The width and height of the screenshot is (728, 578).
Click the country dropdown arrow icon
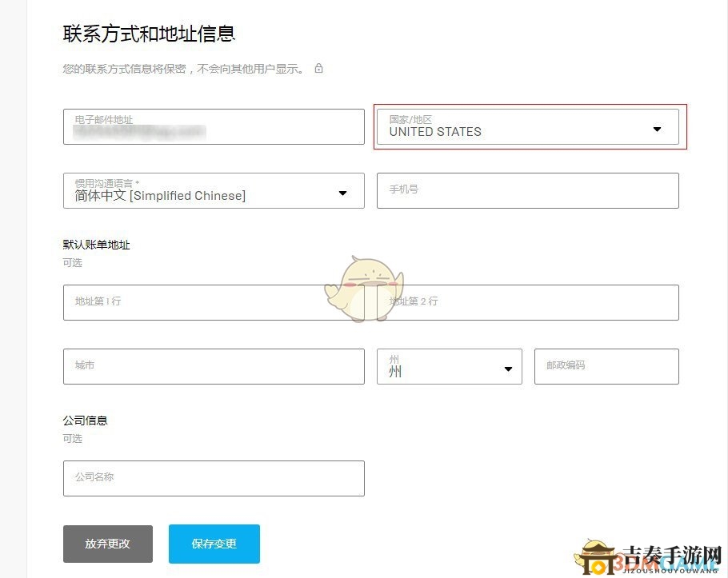pyautogui.click(x=657, y=128)
